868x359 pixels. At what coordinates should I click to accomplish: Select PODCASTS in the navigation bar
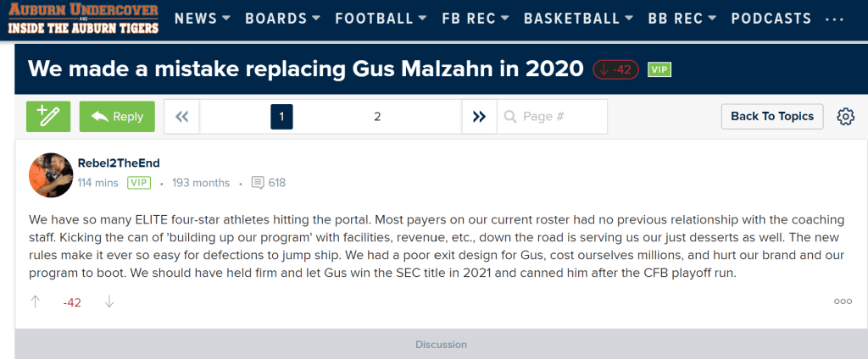771,19
